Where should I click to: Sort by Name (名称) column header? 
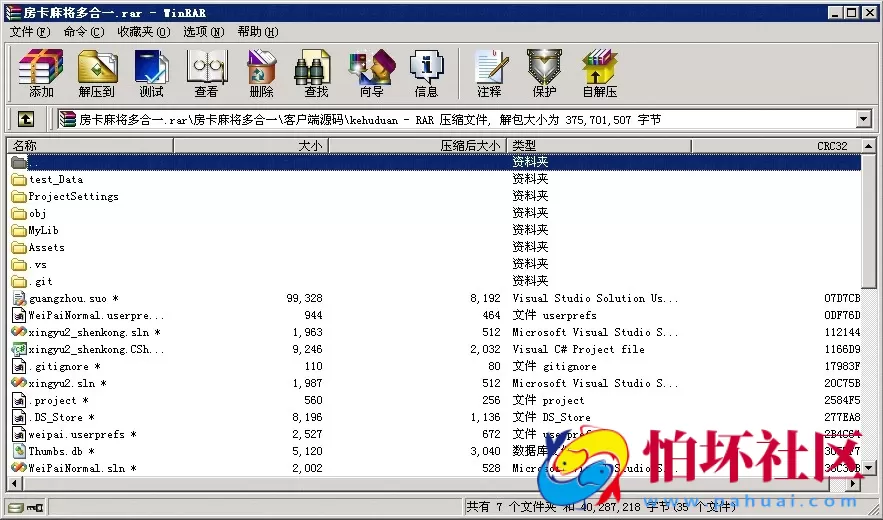(x=90, y=145)
